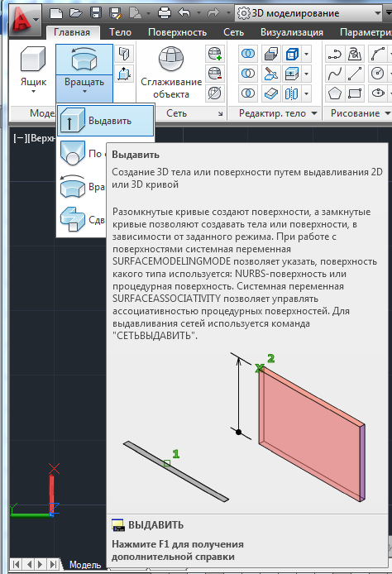Go to next layout tab arrow
392x574 pixels.
(41, 564)
